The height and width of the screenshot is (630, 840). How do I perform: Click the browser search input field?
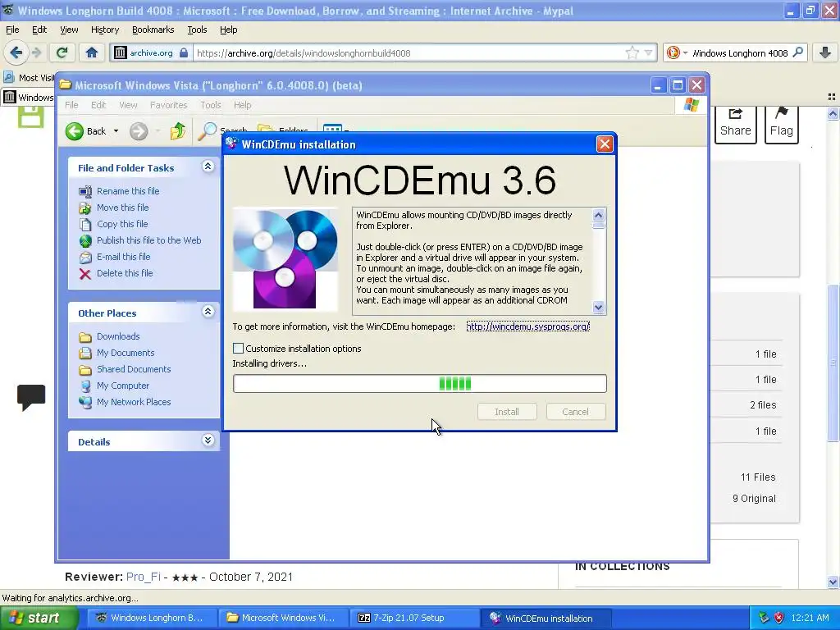click(739, 53)
